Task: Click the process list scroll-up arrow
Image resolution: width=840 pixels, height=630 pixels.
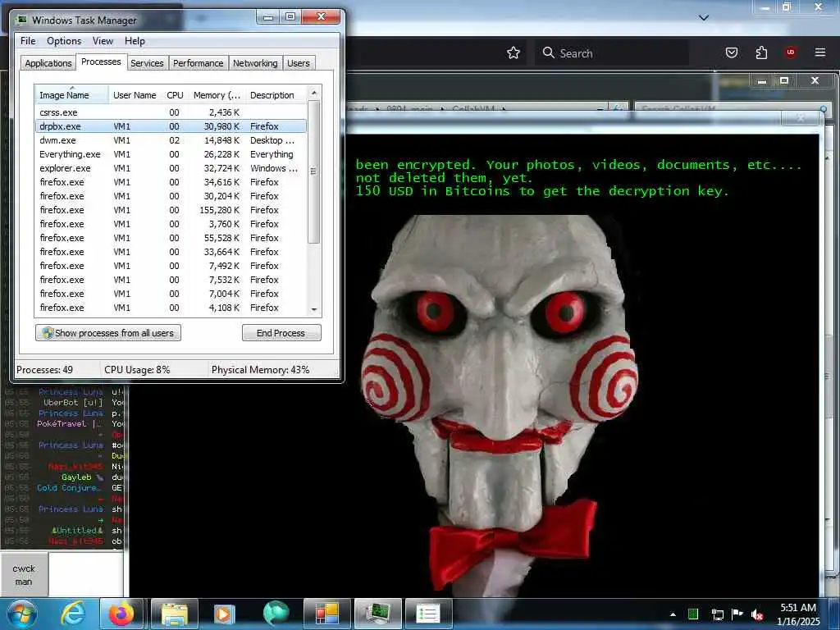Action: [x=314, y=93]
